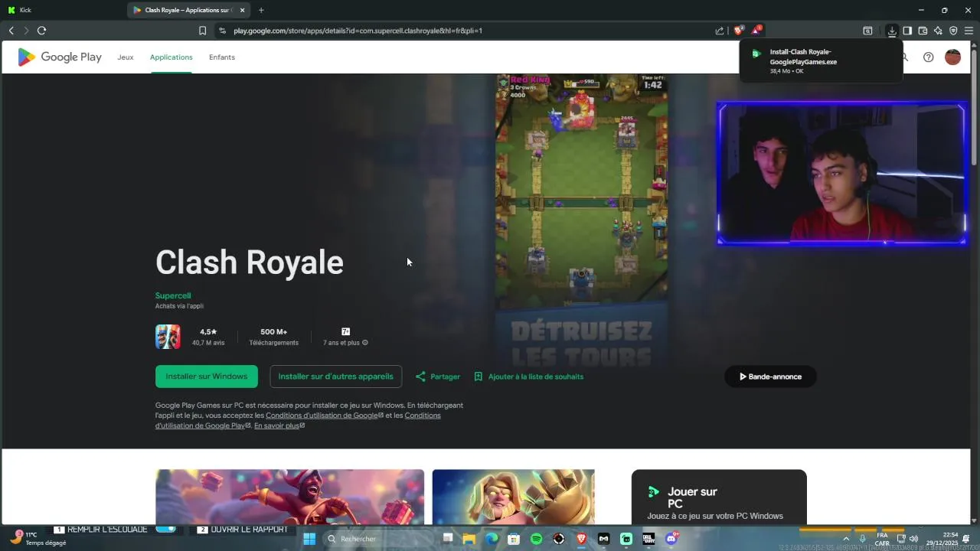The height and width of the screenshot is (551, 980).
Task: Open the Brave hamburger main menu
Action: pyautogui.click(x=969, y=31)
